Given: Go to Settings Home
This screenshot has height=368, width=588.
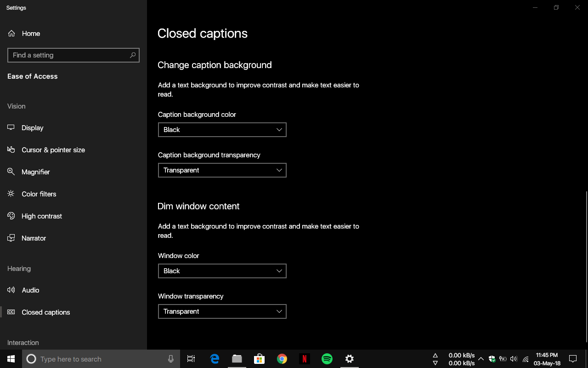Looking at the screenshot, I should click(73, 34).
